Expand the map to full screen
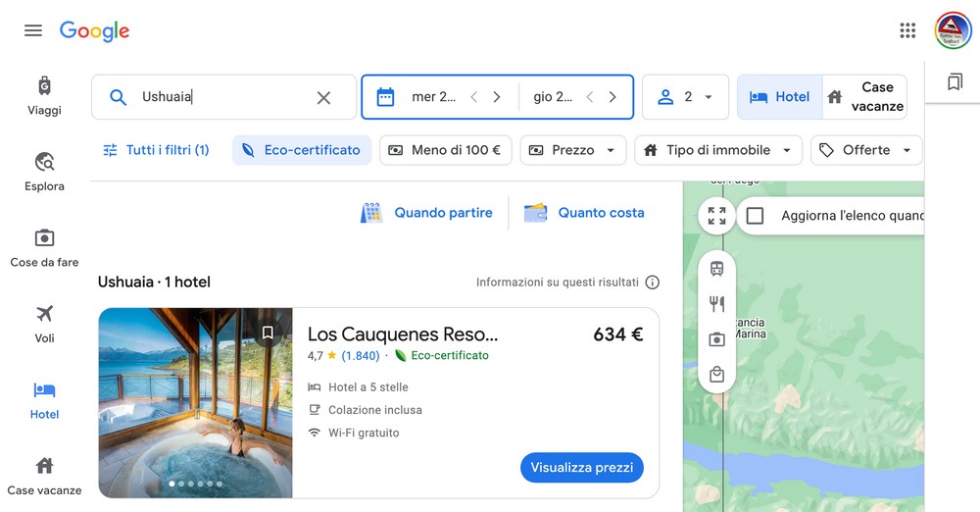Screen dimensions: 980x512 point(717,216)
